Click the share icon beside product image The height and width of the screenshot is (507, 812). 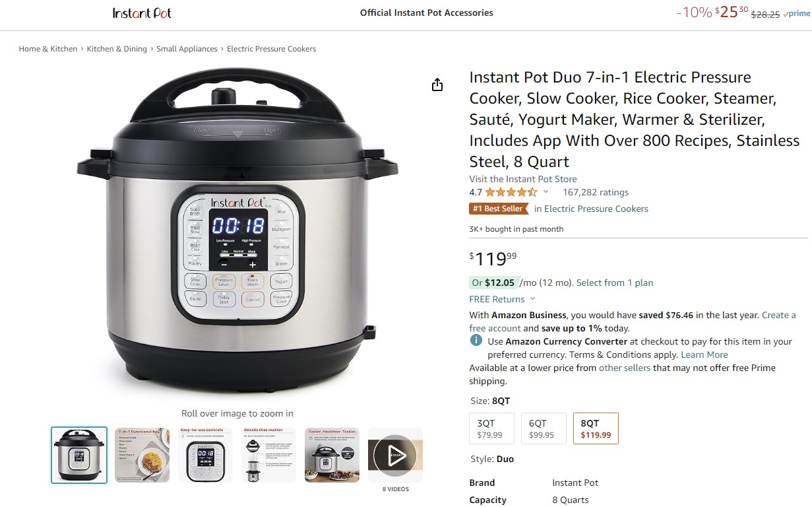point(437,84)
